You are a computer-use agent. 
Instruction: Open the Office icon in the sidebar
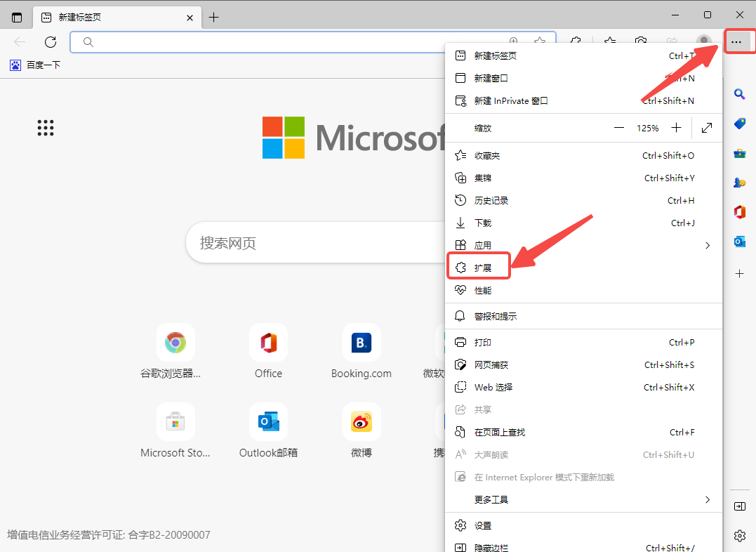(x=739, y=211)
